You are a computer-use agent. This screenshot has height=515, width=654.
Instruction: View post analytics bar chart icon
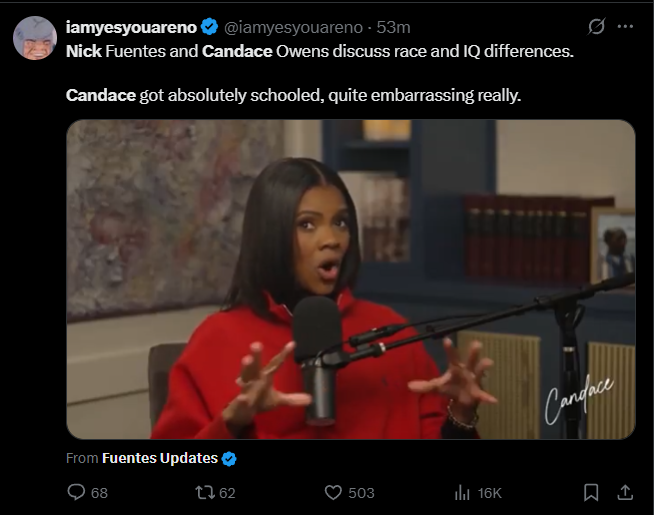tap(462, 493)
